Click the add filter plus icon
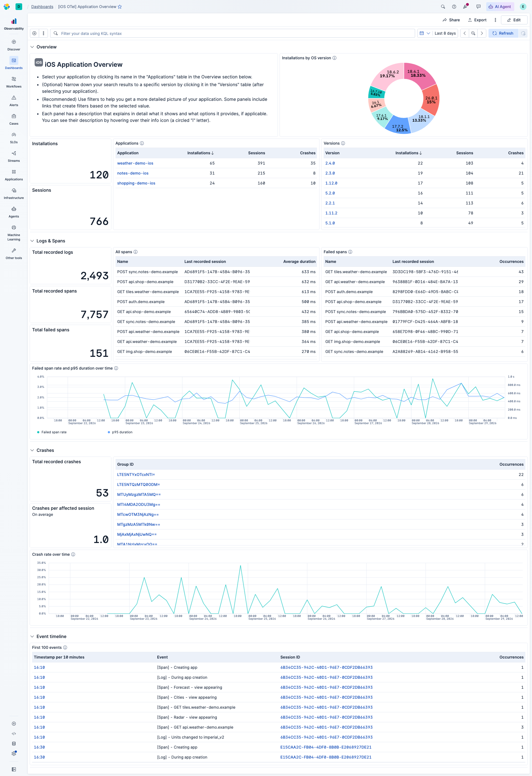532x776 pixels. pos(34,34)
